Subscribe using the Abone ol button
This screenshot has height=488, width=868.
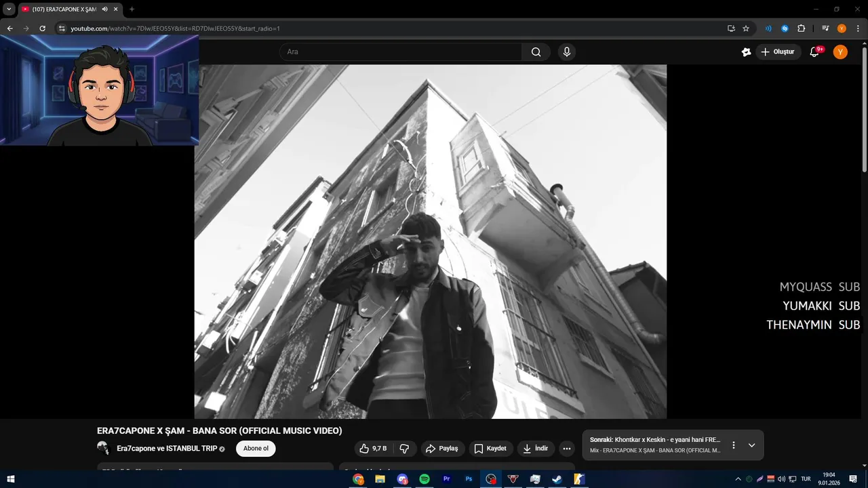click(x=256, y=449)
